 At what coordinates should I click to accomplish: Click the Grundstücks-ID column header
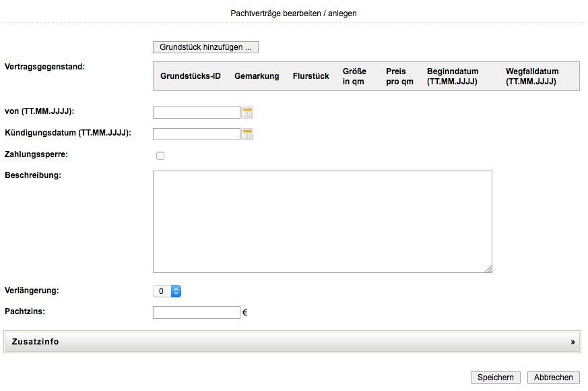pyautogui.click(x=190, y=76)
